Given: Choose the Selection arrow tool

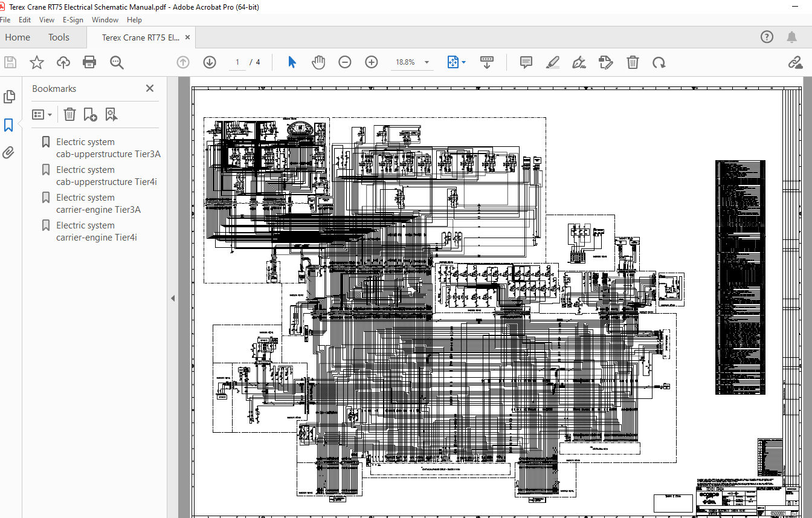Looking at the screenshot, I should tap(292, 62).
